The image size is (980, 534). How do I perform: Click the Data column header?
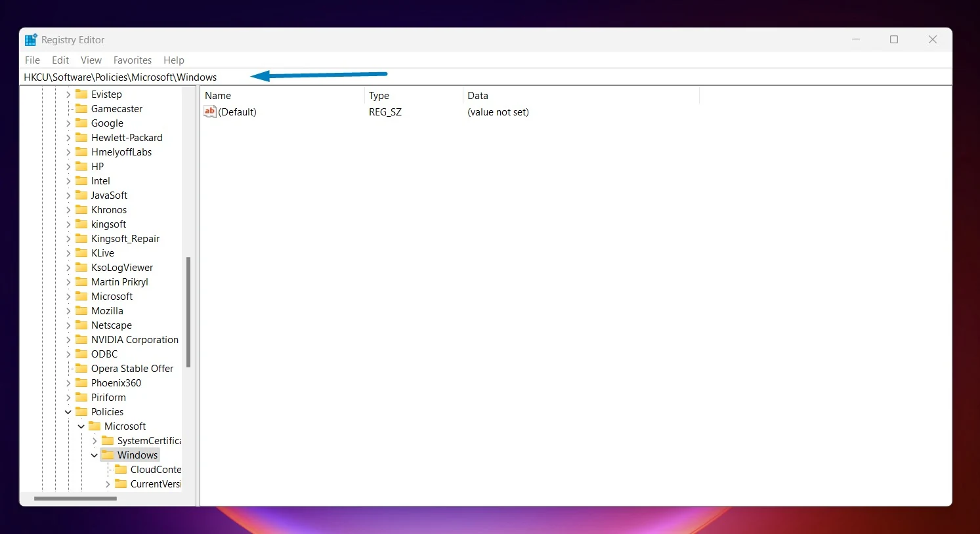click(x=581, y=96)
